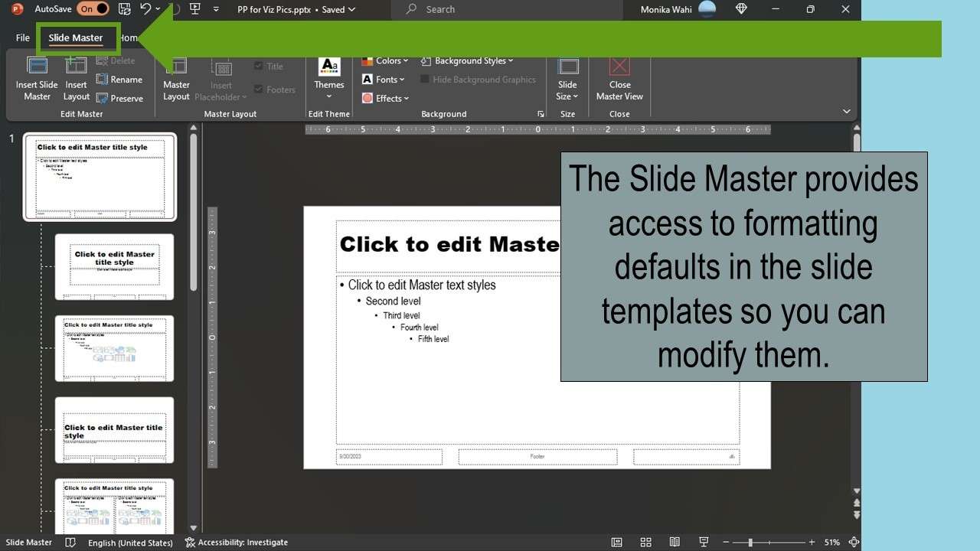This screenshot has width=980, height=551.
Task: Click the Insert Layout icon
Action: click(75, 79)
